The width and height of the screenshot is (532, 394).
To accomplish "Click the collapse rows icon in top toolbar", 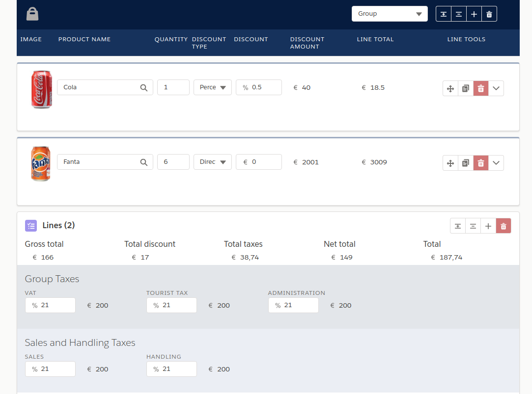I will (x=459, y=14).
